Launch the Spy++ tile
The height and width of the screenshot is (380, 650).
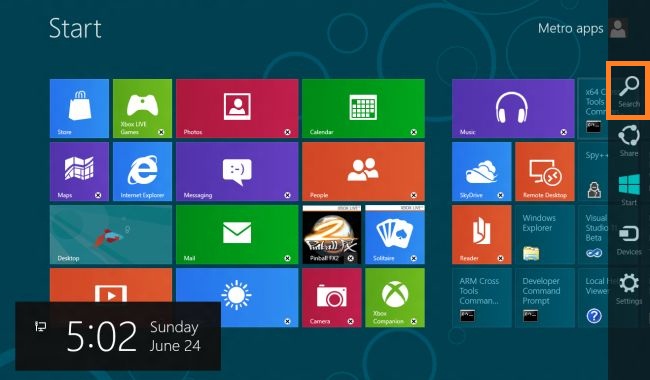(x=593, y=172)
